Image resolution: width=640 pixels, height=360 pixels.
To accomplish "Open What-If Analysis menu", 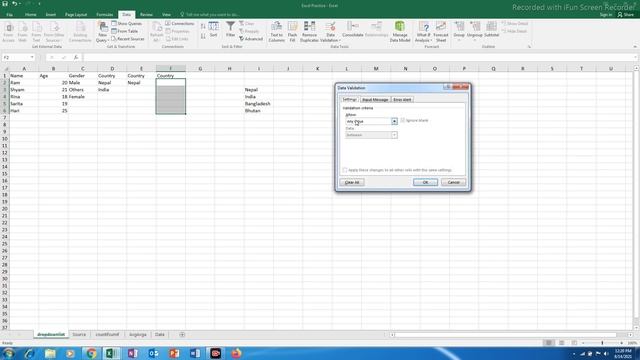I will 423,31.
